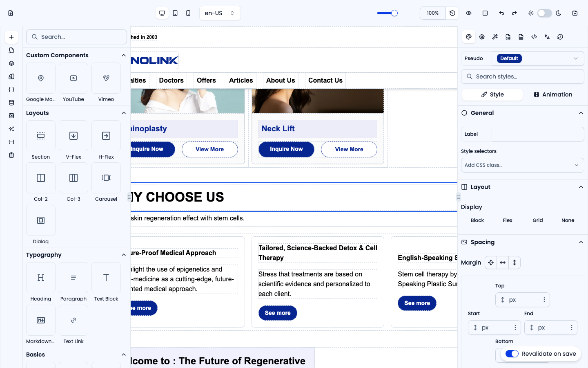Switch to the Style tab

point(492,94)
